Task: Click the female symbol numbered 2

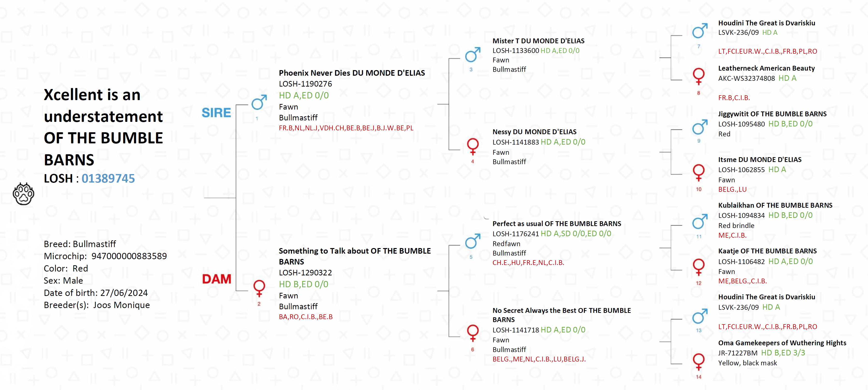Action: (259, 288)
